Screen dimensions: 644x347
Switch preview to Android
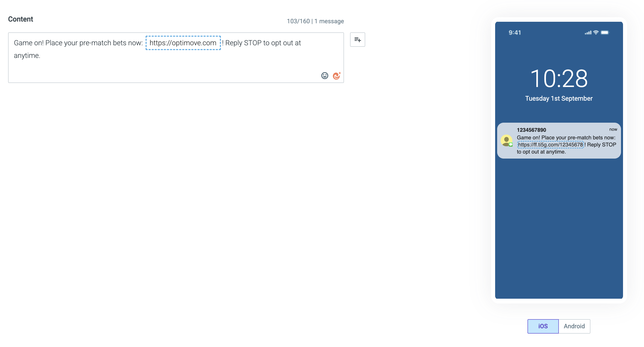(x=574, y=326)
